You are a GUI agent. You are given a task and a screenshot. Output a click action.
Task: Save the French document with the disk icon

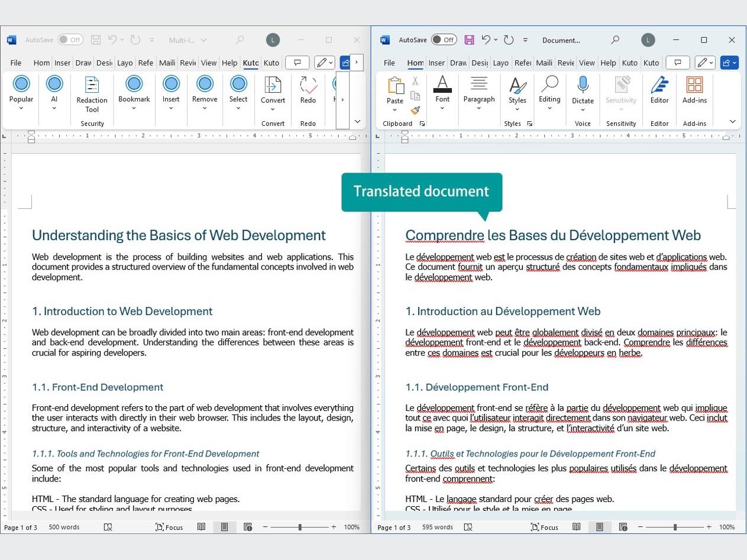coord(469,40)
